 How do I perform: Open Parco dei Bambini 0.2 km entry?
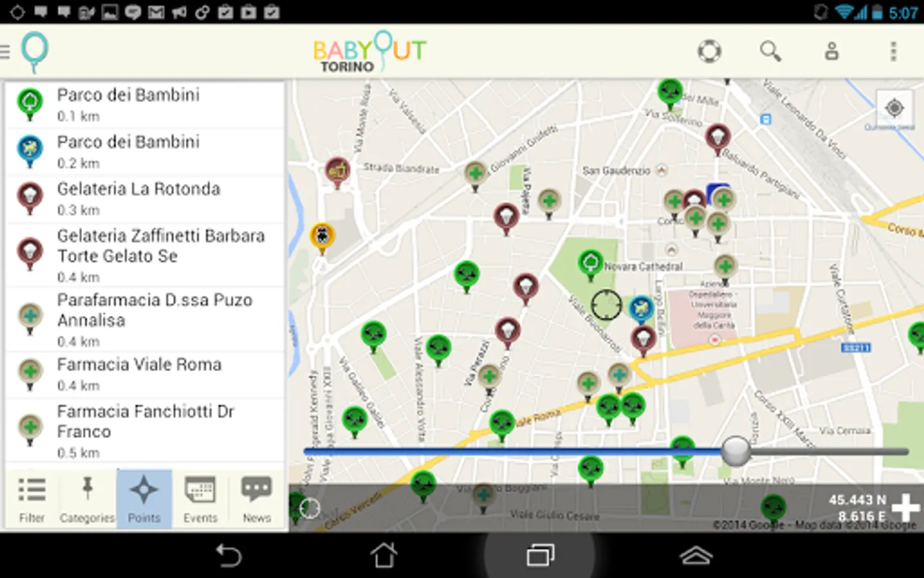(x=145, y=152)
